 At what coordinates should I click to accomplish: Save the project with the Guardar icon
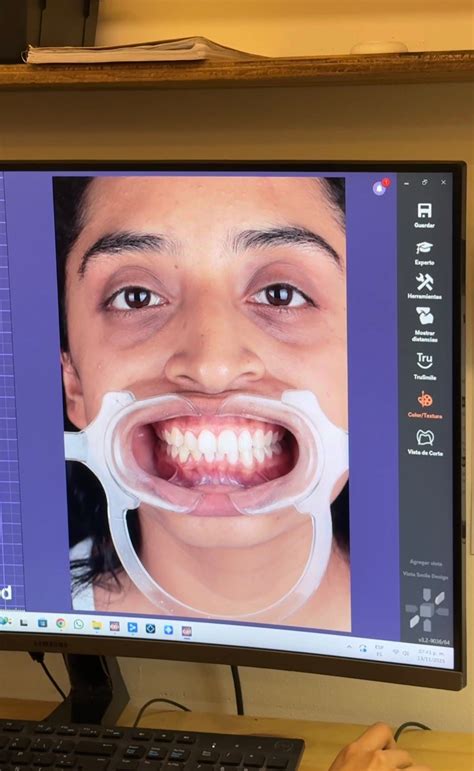click(424, 215)
